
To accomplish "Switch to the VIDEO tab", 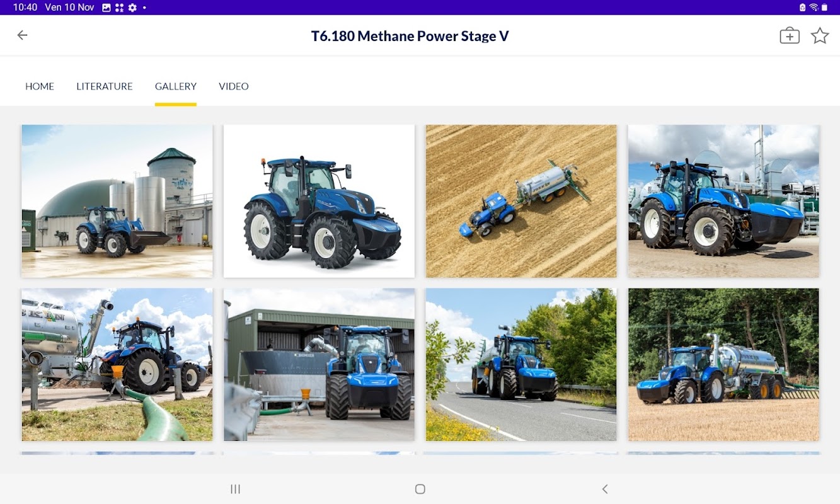I will pyautogui.click(x=234, y=86).
